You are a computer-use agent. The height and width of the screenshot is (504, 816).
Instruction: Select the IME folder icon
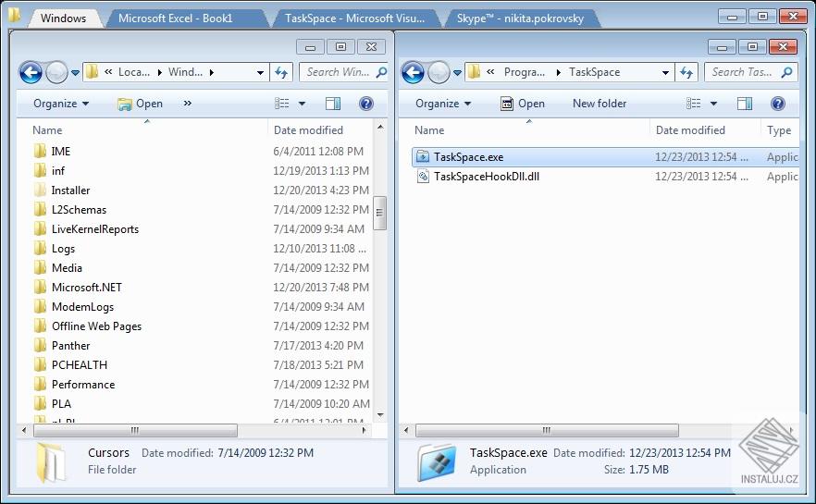click(x=40, y=152)
